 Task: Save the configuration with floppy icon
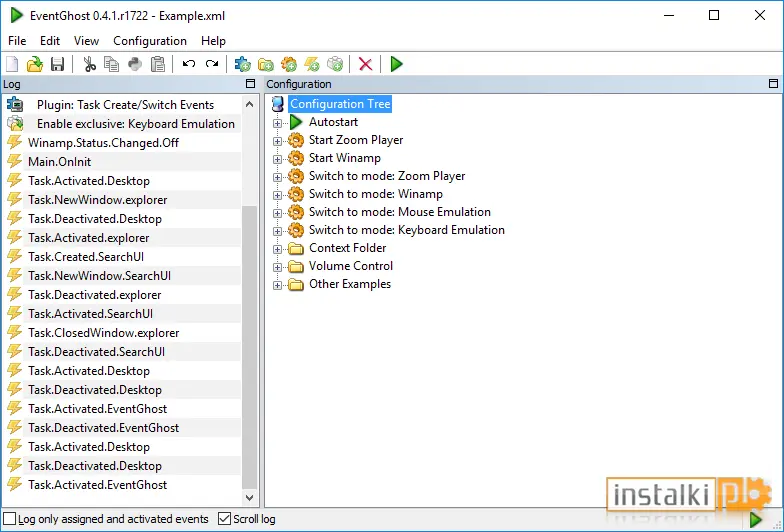(x=58, y=64)
